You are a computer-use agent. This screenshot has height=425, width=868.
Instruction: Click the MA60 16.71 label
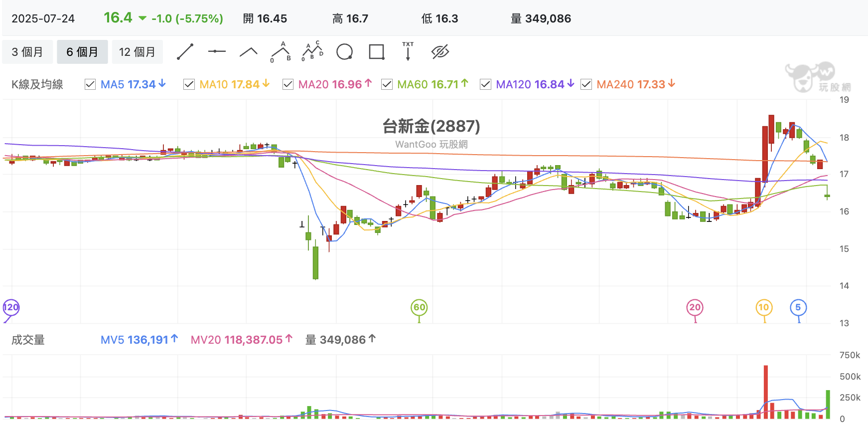coord(433,84)
